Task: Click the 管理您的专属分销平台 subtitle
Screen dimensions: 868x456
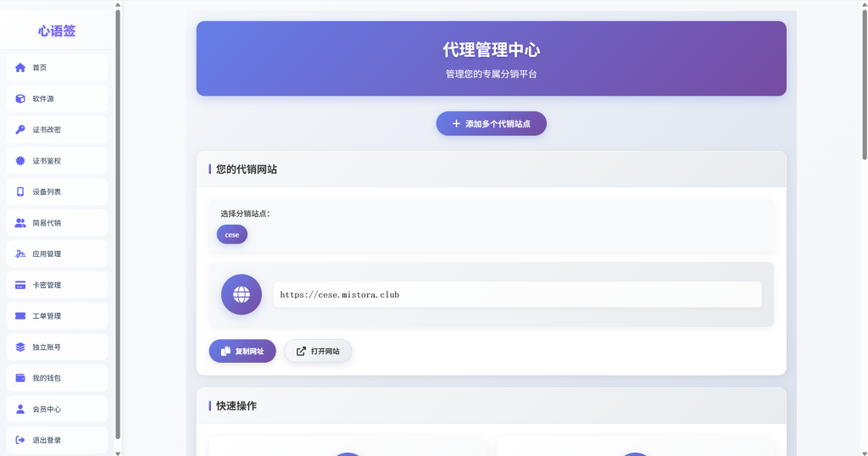Action: (492, 74)
